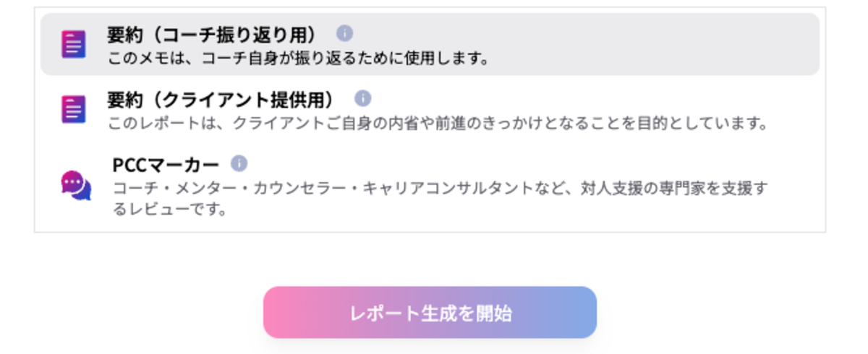
Task: Click the document icon for 要約（コーチ振り返り用）
Action: click(x=74, y=44)
